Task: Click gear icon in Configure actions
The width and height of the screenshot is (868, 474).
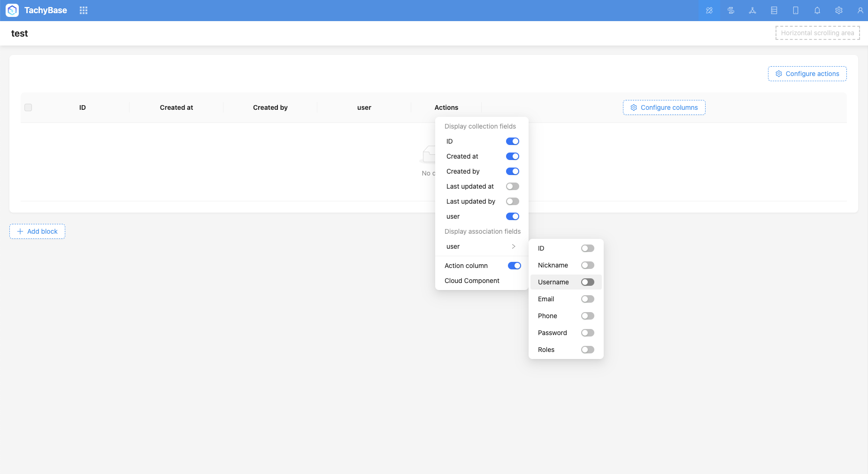Action: point(779,74)
